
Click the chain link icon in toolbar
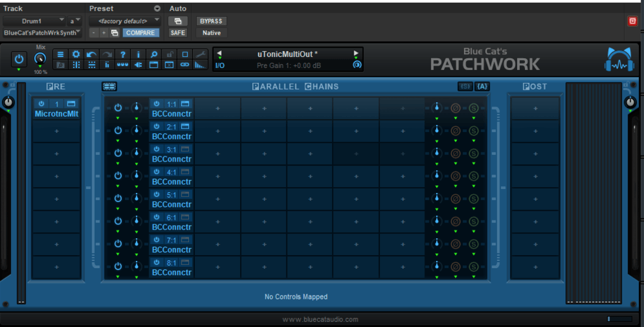[185, 65]
